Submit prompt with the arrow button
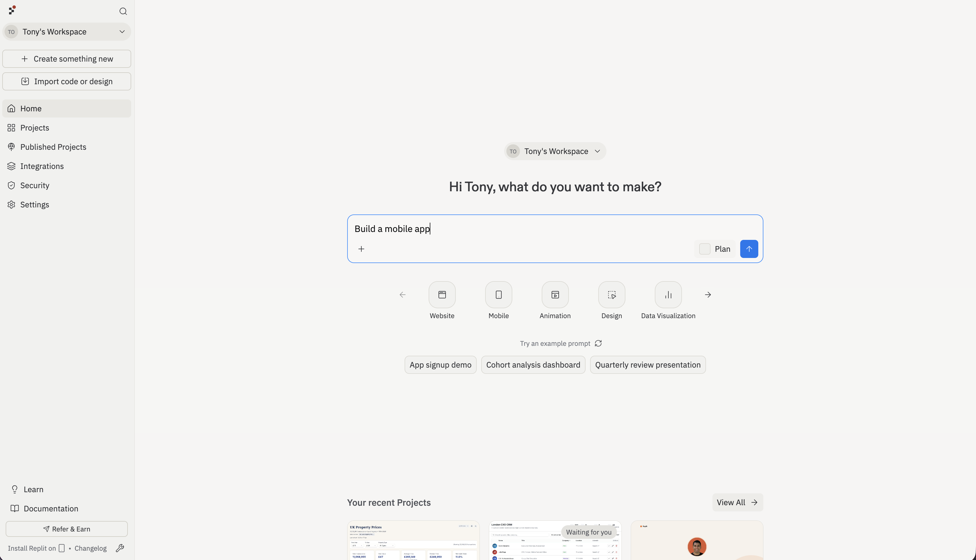976x560 pixels. click(749, 248)
